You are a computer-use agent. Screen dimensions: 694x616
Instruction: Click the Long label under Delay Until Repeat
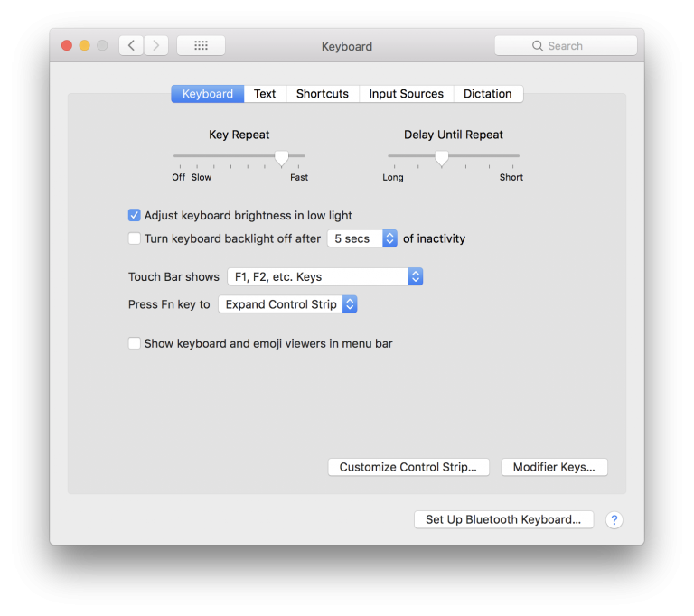point(393,177)
